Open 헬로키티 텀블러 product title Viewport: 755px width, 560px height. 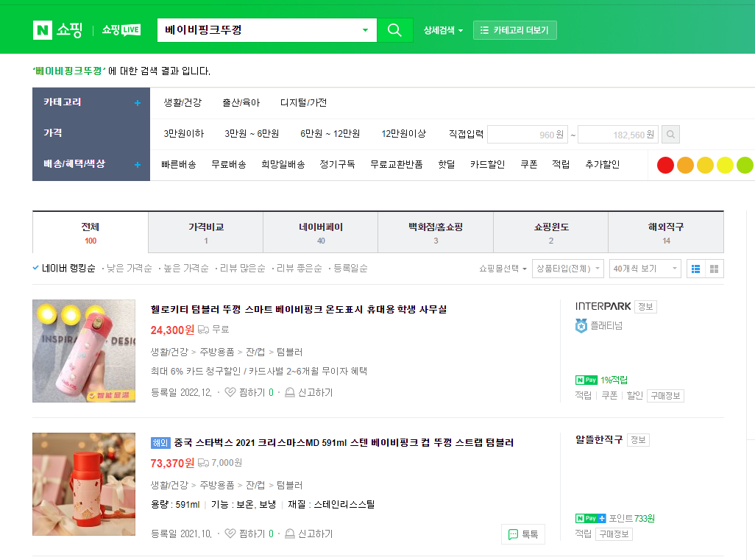click(x=299, y=309)
